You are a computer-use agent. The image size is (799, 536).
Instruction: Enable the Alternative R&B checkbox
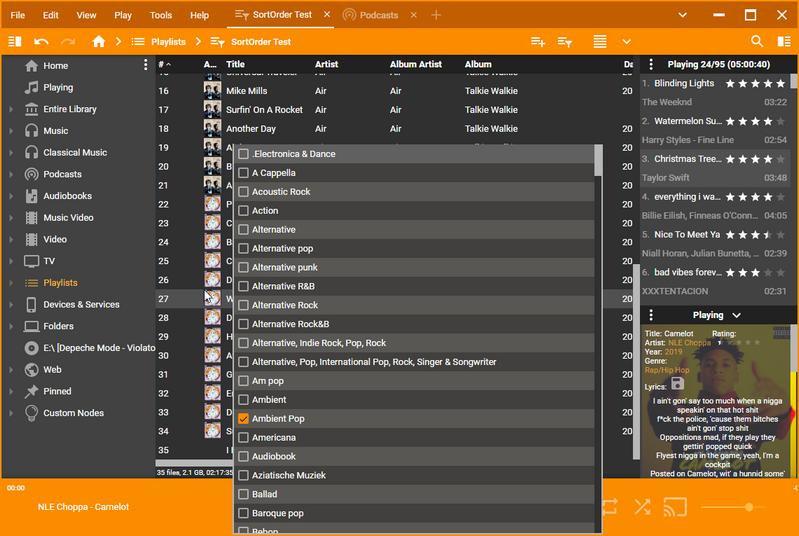[243, 287]
